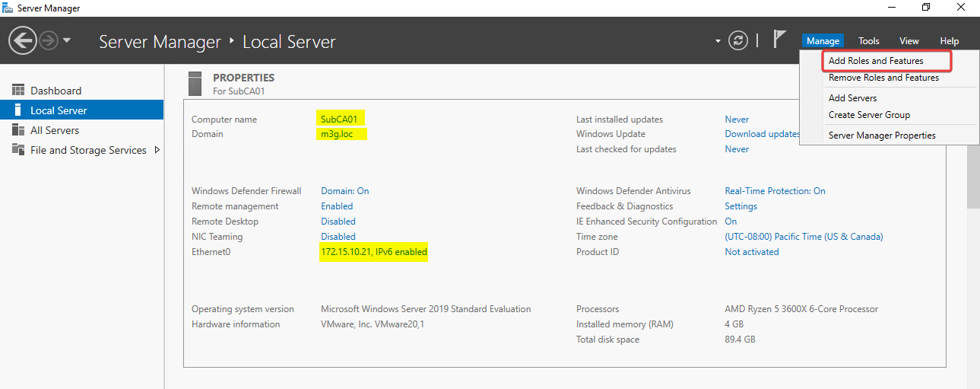The image size is (980, 389).
Task: Click the SubCA01 computer name link
Action: (339, 120)
